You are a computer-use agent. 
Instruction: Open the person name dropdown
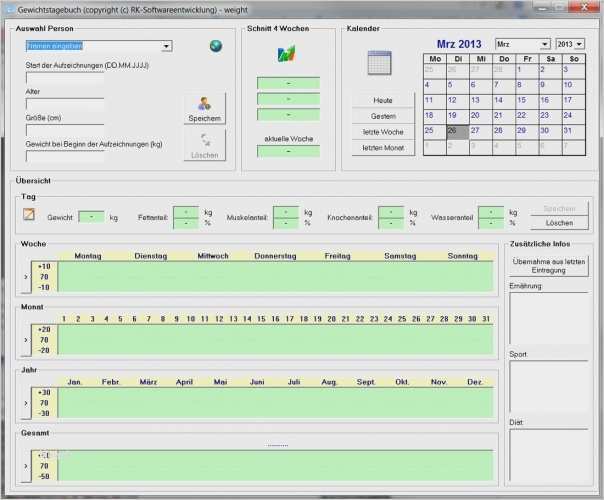(166, 46)
